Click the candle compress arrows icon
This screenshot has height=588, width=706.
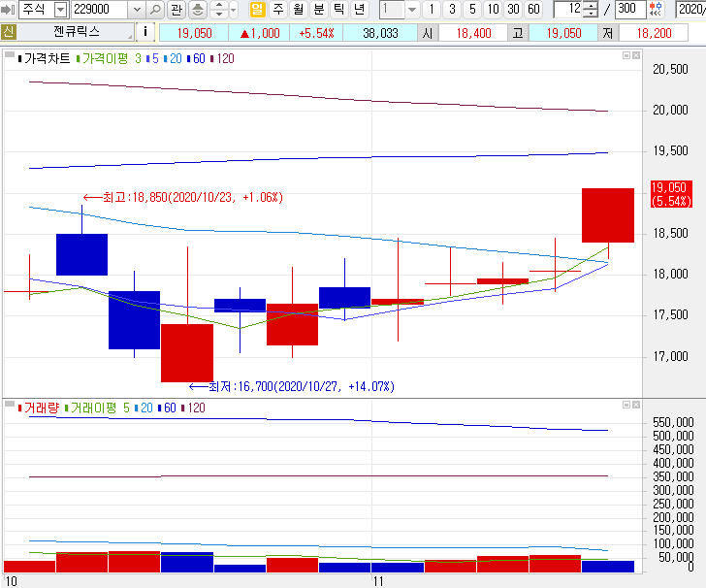[656, 9]
